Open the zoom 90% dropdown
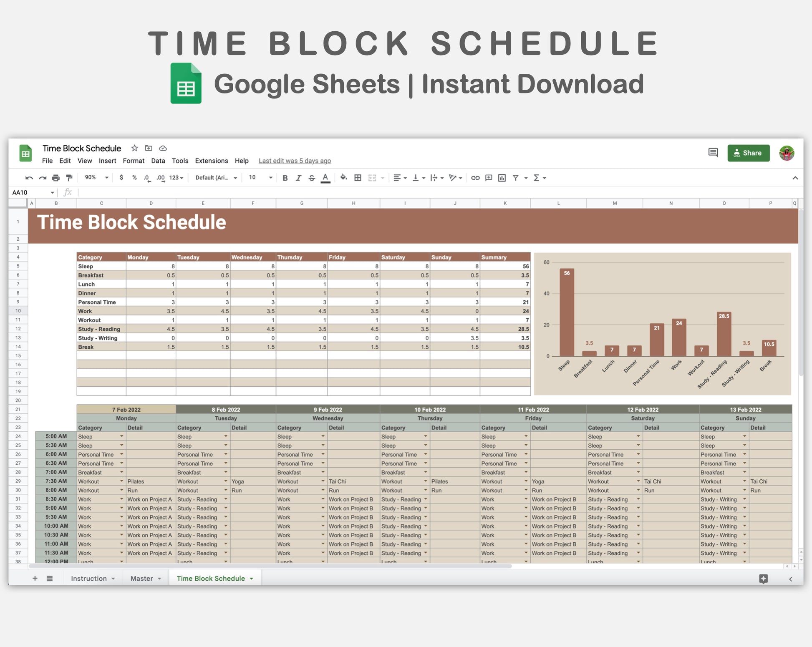812x647 pixels. pos(96,177)
